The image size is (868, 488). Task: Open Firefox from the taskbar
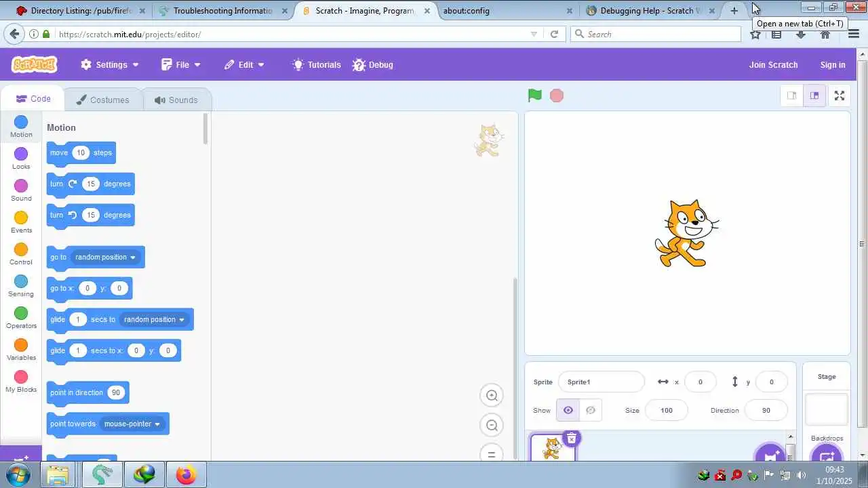(185, 474)
